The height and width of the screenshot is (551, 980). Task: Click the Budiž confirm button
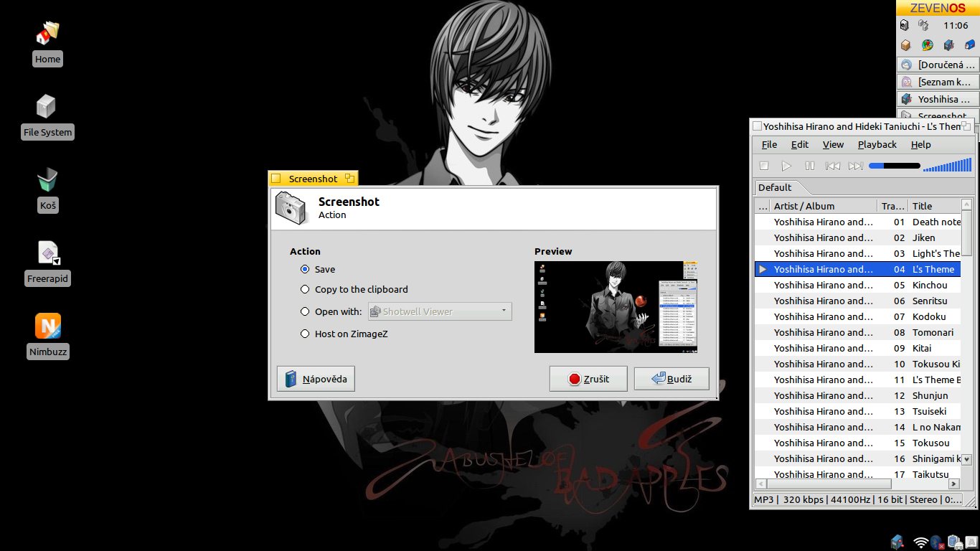[x=672, y=379]
